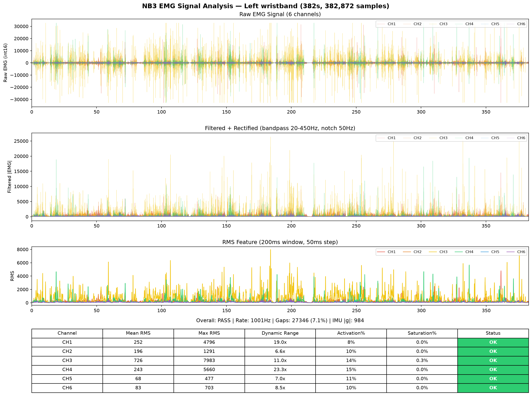
Task: Click the green OK status for CH4
Action: [493, 370]
